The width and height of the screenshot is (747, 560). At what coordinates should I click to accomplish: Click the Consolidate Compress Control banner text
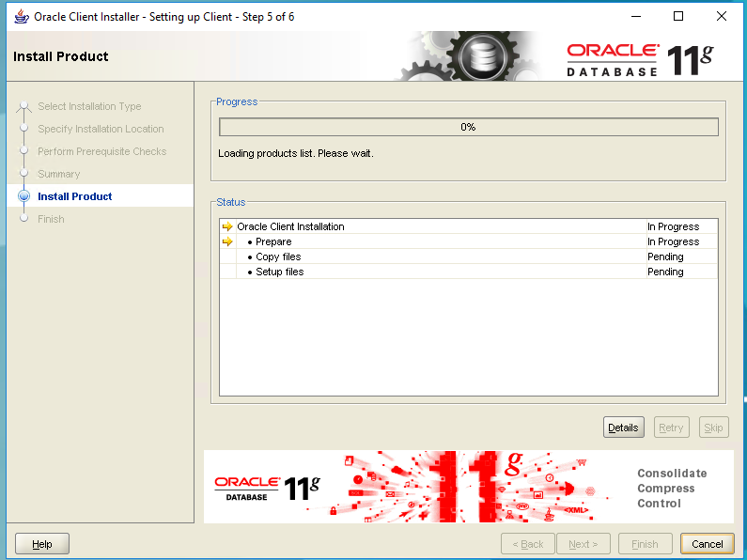pyautogui.click(x=672, y=488)
